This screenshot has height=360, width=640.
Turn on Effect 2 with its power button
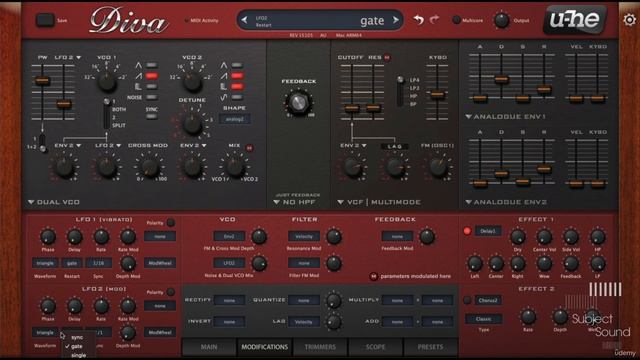[x=467, y=300]
